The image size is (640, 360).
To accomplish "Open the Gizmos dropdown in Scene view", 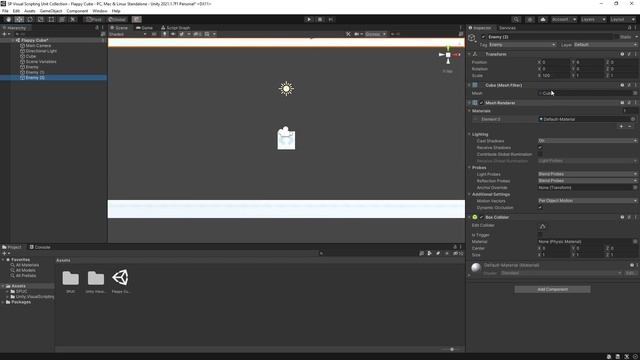I will [375, 34].
